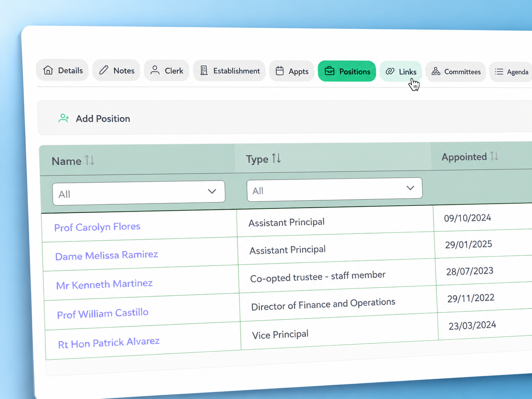The width and height of the screenshot is (532, 399).
Task: Click Co-opted trustee - staff member cell
Action: click(x=318, y=277)
